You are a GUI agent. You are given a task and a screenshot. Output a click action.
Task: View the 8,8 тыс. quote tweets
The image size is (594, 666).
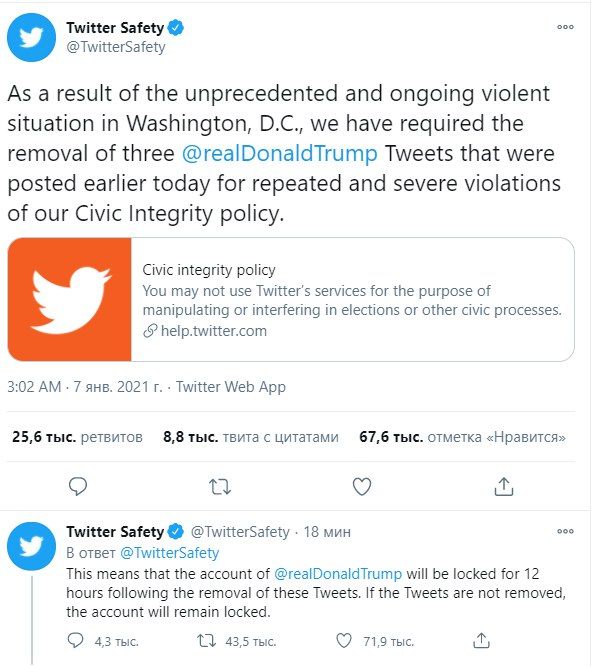tap(251, 437)
